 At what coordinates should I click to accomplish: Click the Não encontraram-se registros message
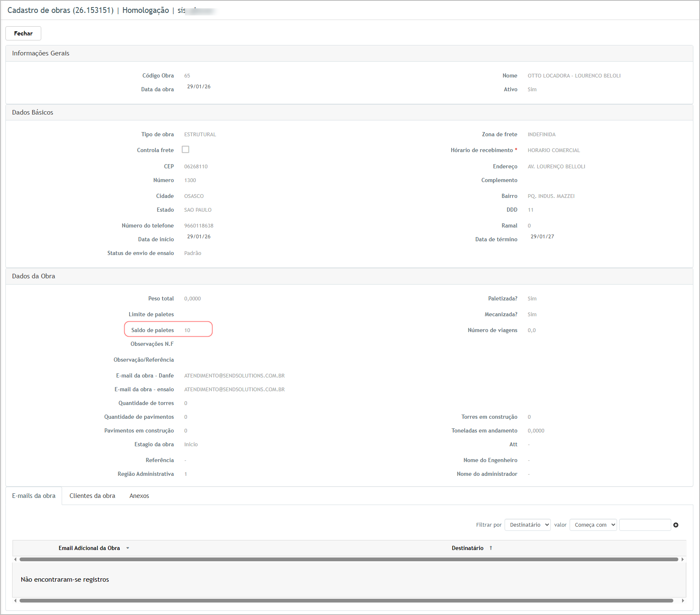click(65, 580)
